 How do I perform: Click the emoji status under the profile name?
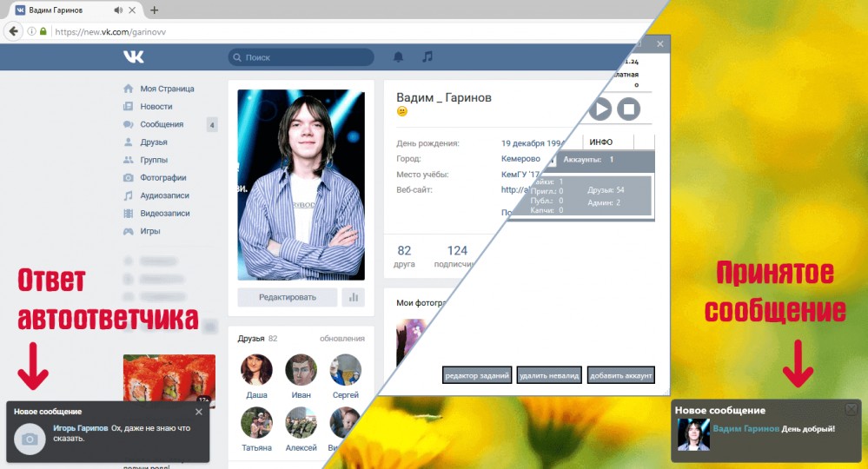click(x=402, y=112)
